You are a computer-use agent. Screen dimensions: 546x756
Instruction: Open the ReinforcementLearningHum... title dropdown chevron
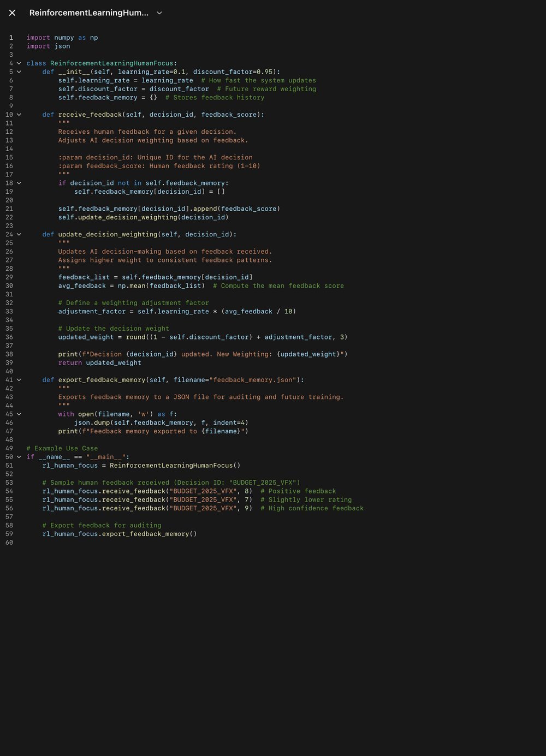point(159,13)
